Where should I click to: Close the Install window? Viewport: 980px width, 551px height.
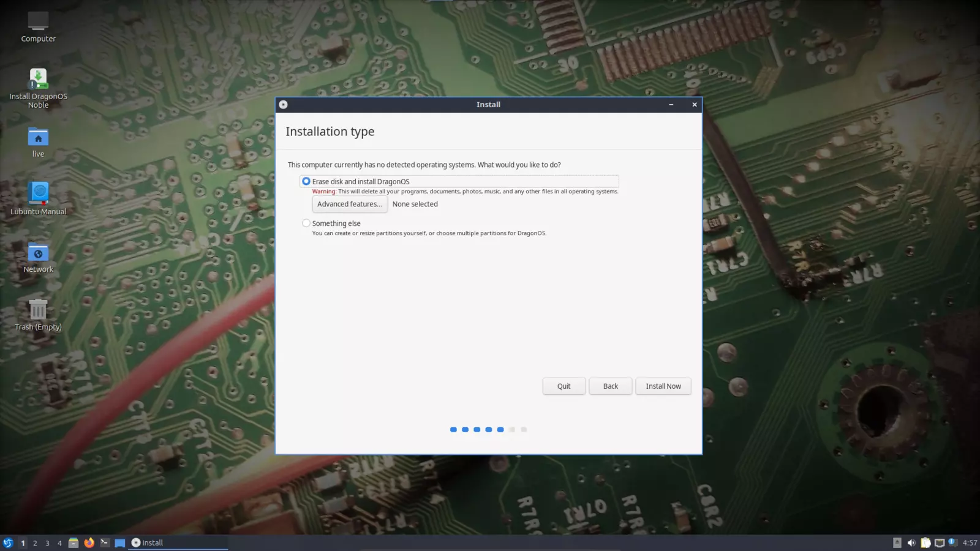[x=695, y=105]
